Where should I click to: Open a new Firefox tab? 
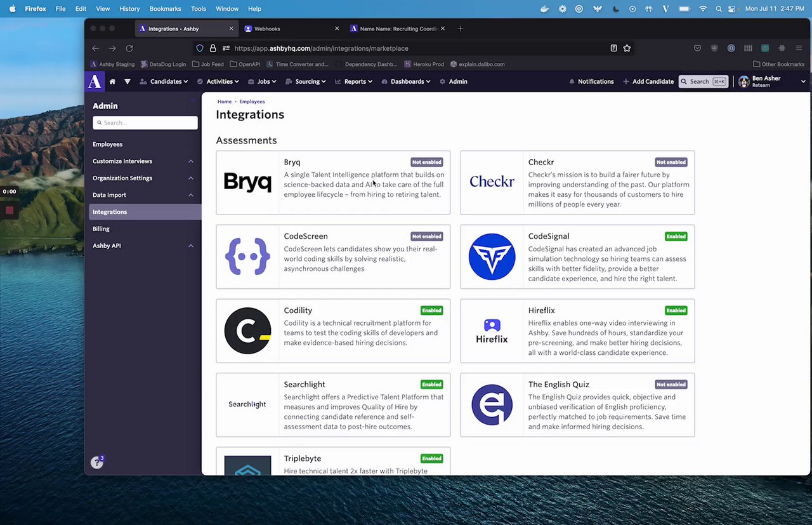(460, 29)
